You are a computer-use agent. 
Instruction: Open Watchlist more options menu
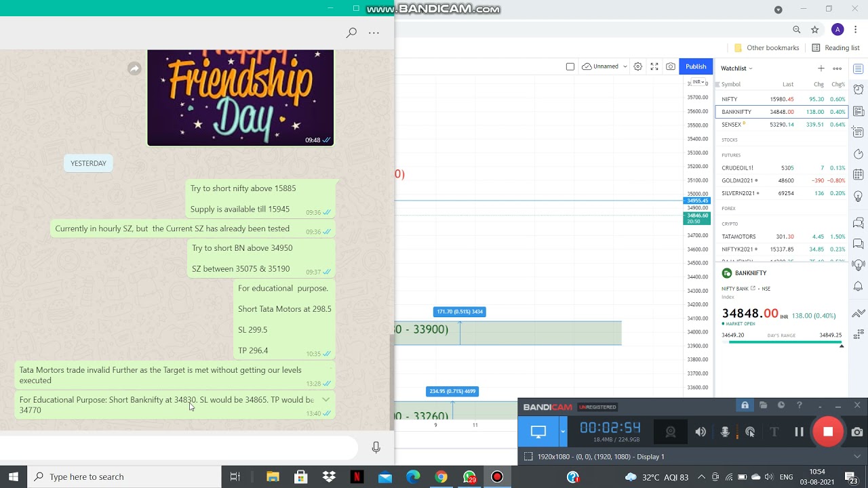(837, 68)
